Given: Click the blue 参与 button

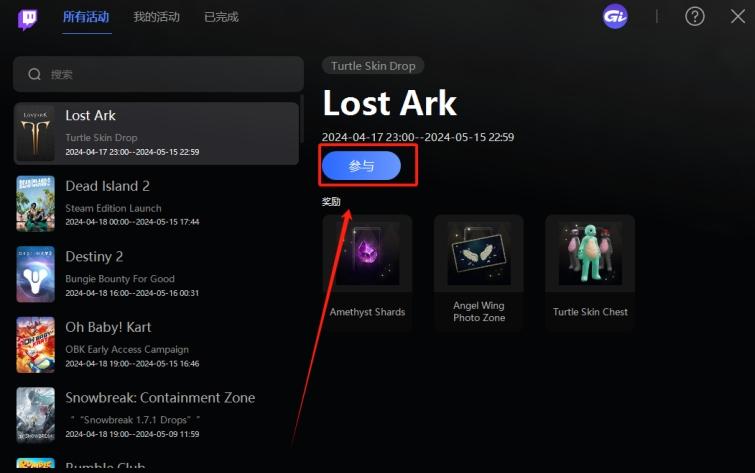Looking at the screenshot, I should 361,166.
